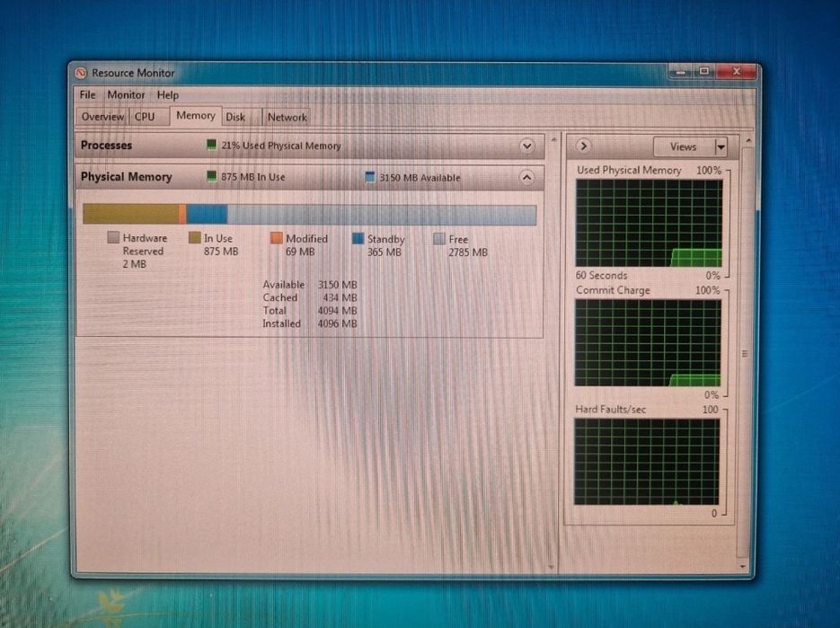
Task: Click the graphs pane vertical scrollbar
Action: 744,354
